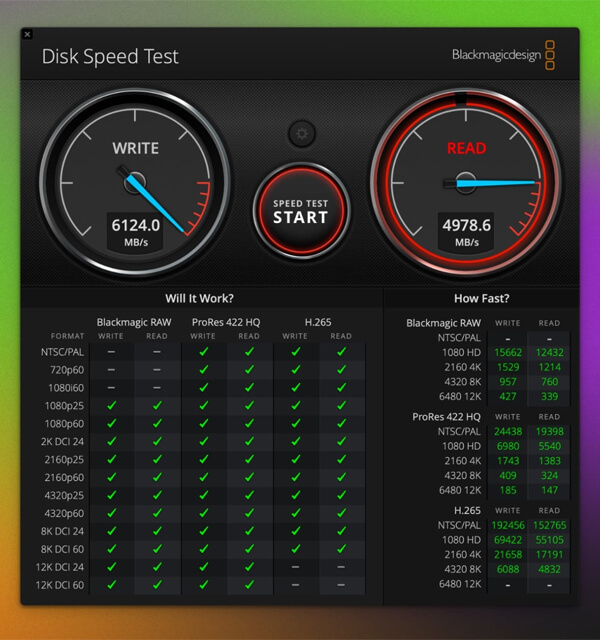The image size is (600, 640).
Task: Click the 24438 ProRes NTSC/PAL write value
Action: [x=508, y=432]
